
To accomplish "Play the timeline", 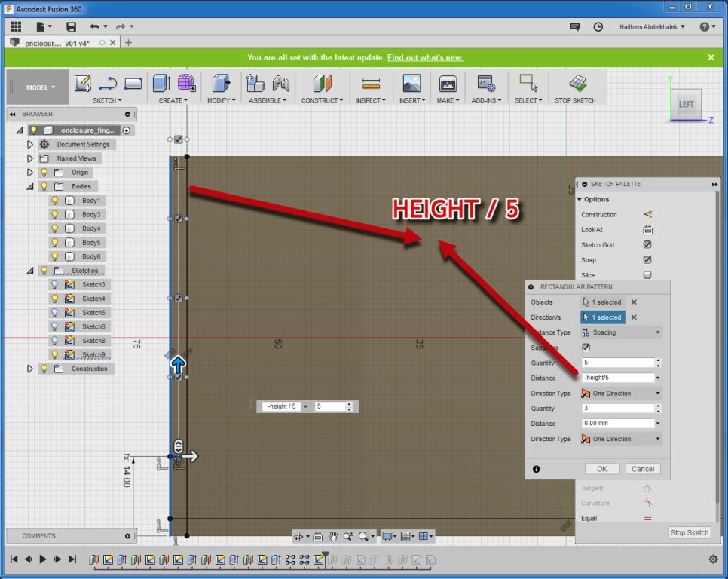I will click(x=43, y=559).
